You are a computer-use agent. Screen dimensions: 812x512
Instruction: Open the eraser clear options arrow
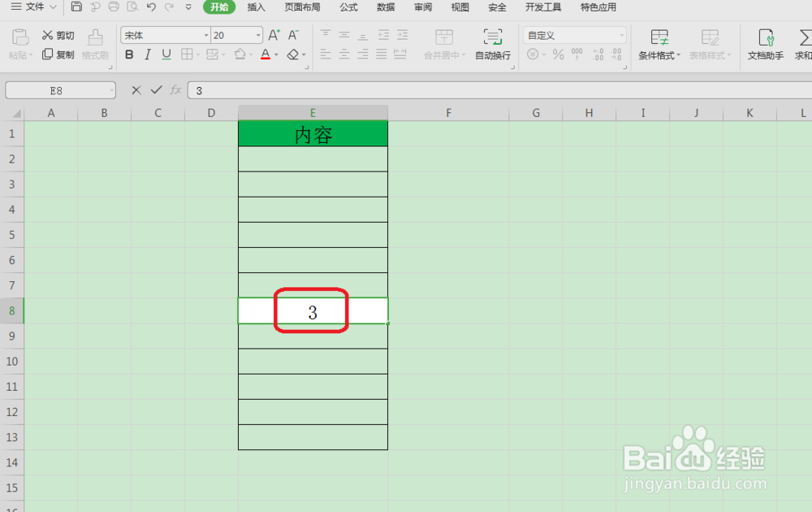click(304, 55)
